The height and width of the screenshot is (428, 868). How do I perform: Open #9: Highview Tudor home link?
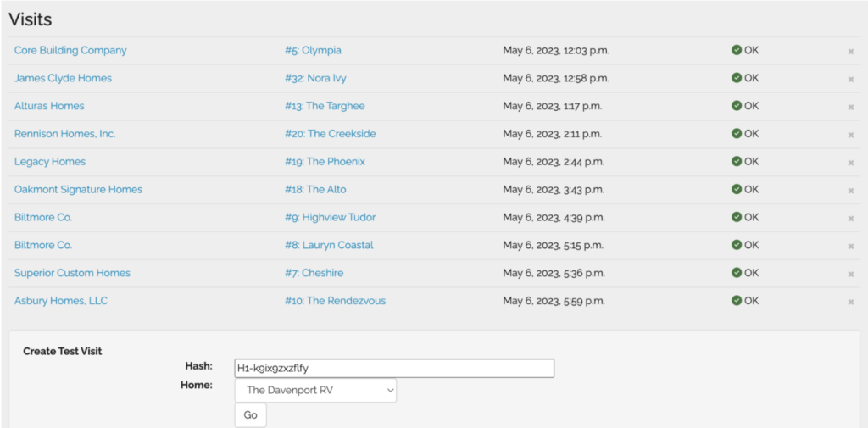[x=330, y=218]
